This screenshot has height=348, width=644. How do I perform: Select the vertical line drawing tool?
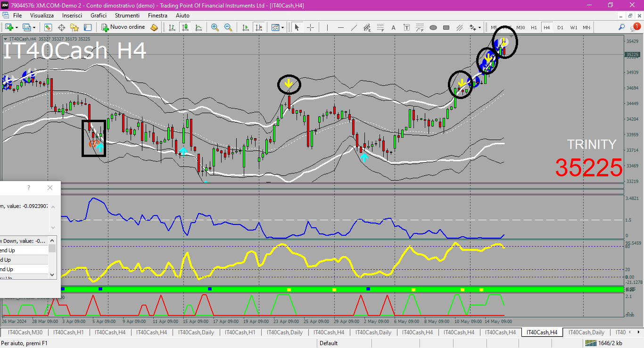(327, 27)
